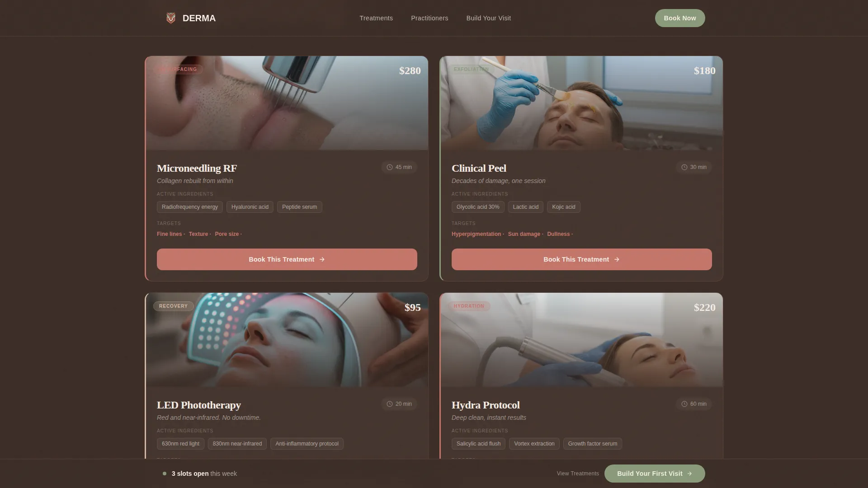Click the arrow icon in Clinical Peel's Book This Treatment
The height and width of the screenshot is (488, 868).
click(617, 259)
